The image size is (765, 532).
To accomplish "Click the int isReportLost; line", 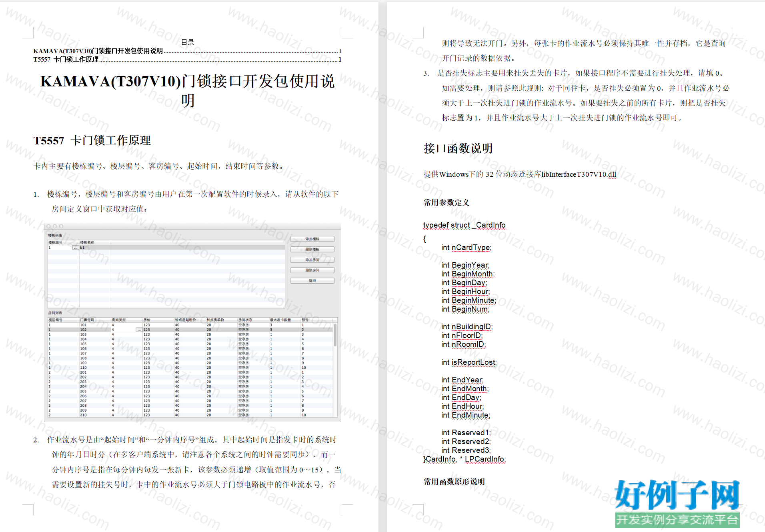I will [x=469, y=362].
